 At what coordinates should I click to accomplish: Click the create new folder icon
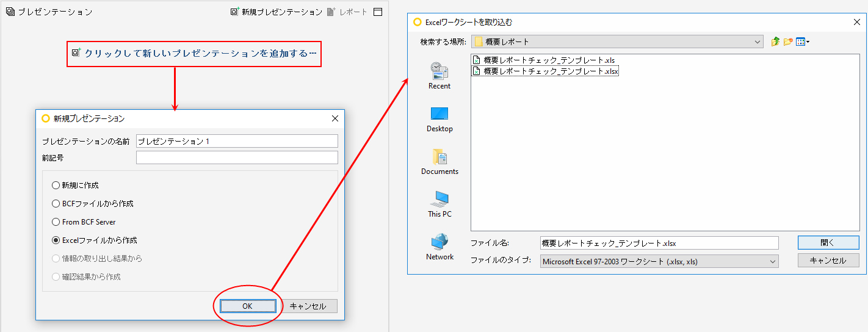(x=788, y=41)
